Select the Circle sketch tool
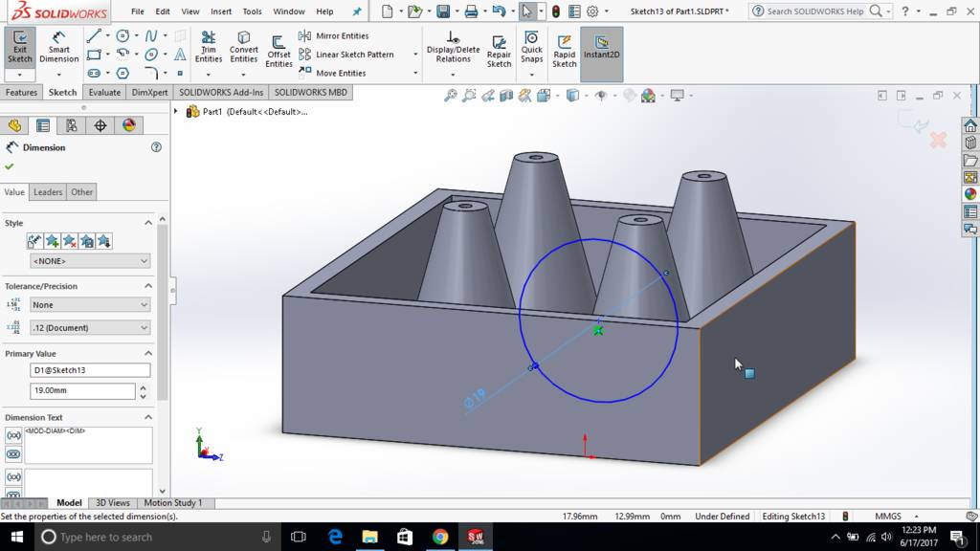The height and width of the screenshot is (551, 980). pyautogui.click(x=123, y=35)
